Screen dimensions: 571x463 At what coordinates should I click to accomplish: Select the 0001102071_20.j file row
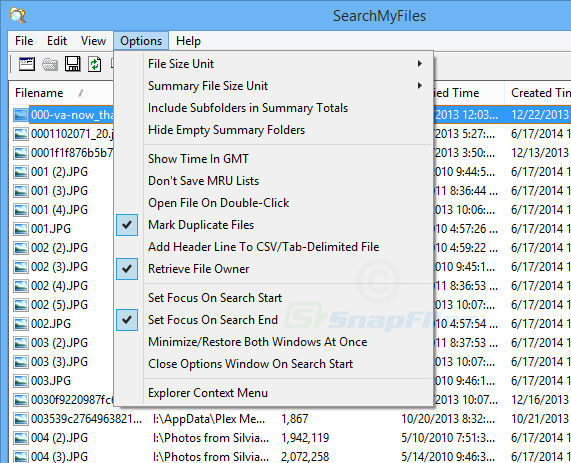pyautogui.click(x=72, y=134)
